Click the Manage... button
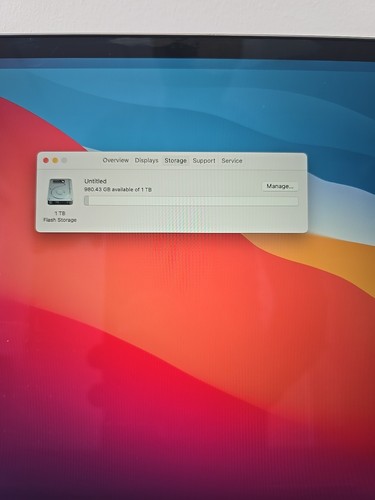This screenshot has width=375, height=500. [x=280, y=186]
